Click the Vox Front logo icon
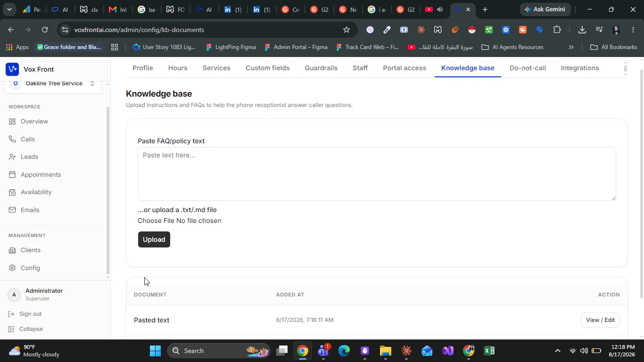This screenshot has width=644, height=362. point(12,69)
